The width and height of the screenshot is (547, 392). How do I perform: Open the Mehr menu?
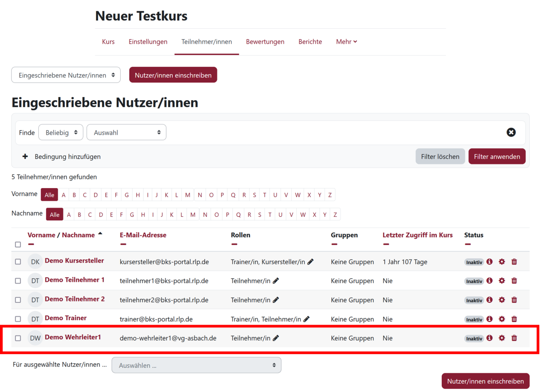pos(346,41)
